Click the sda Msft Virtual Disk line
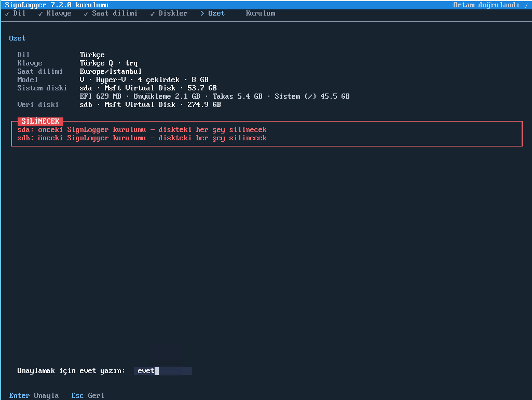 pyautogui.click(x=148, y=88)
